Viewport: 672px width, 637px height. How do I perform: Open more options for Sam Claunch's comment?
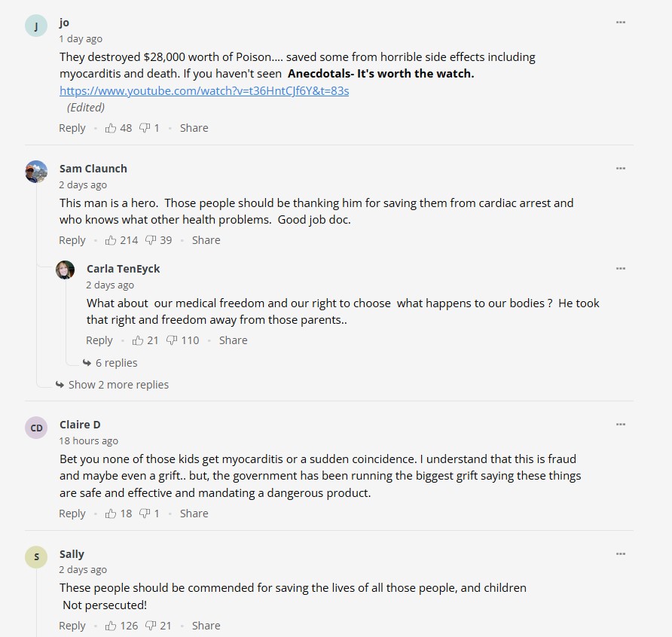[621, 169]
